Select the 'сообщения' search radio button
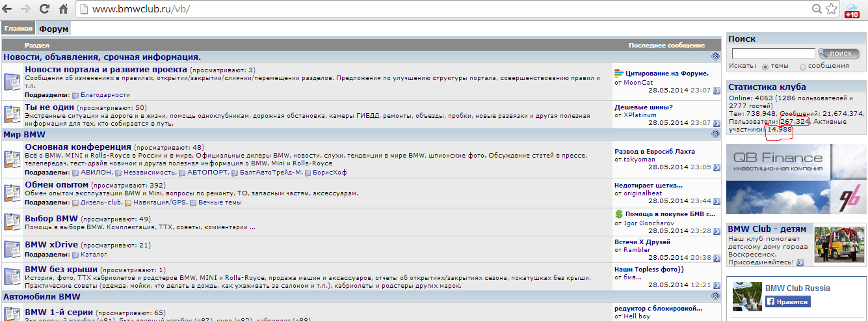 click(x=803, y=66)
